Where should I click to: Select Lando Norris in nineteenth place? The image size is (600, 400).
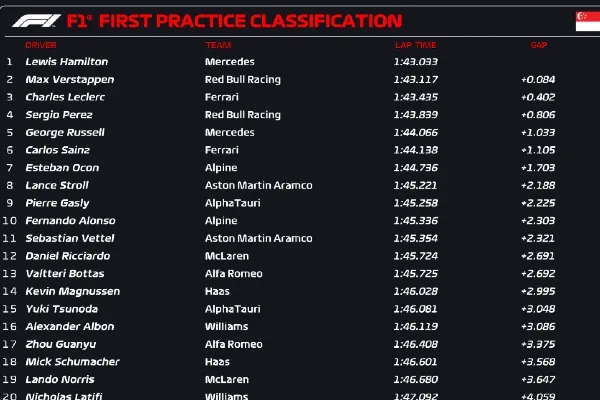point(60,379)
